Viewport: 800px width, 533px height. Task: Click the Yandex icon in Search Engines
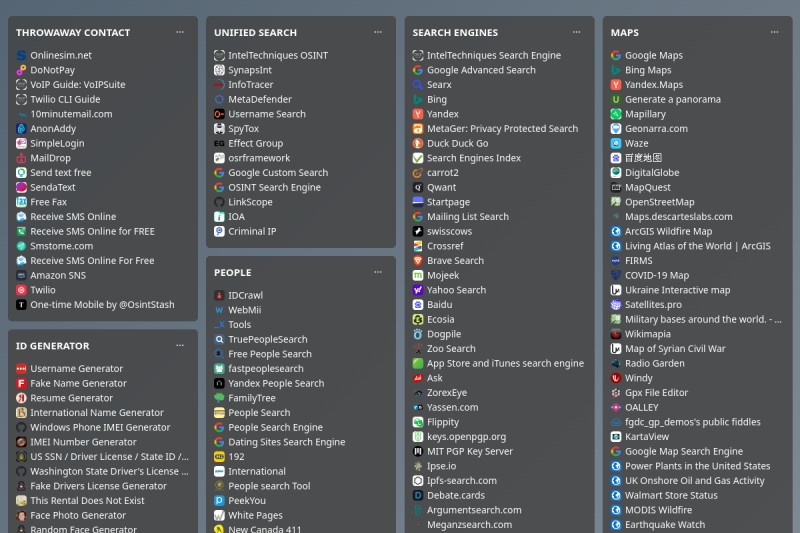[418, 114]
